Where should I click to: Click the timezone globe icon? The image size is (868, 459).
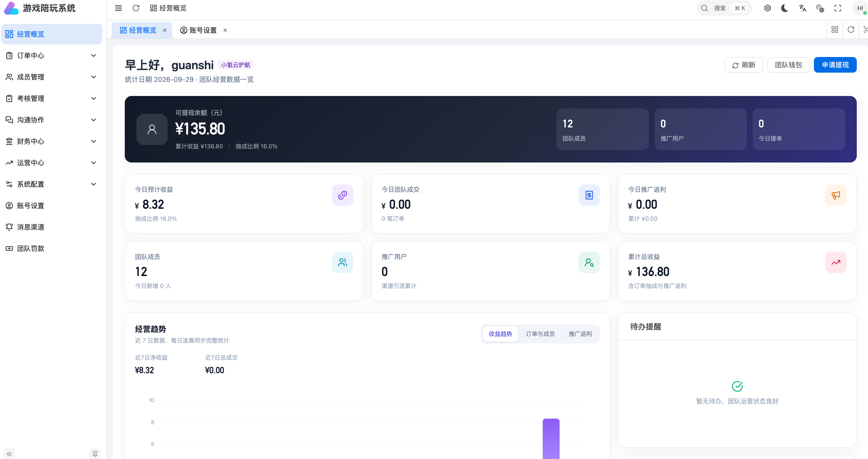820,8
